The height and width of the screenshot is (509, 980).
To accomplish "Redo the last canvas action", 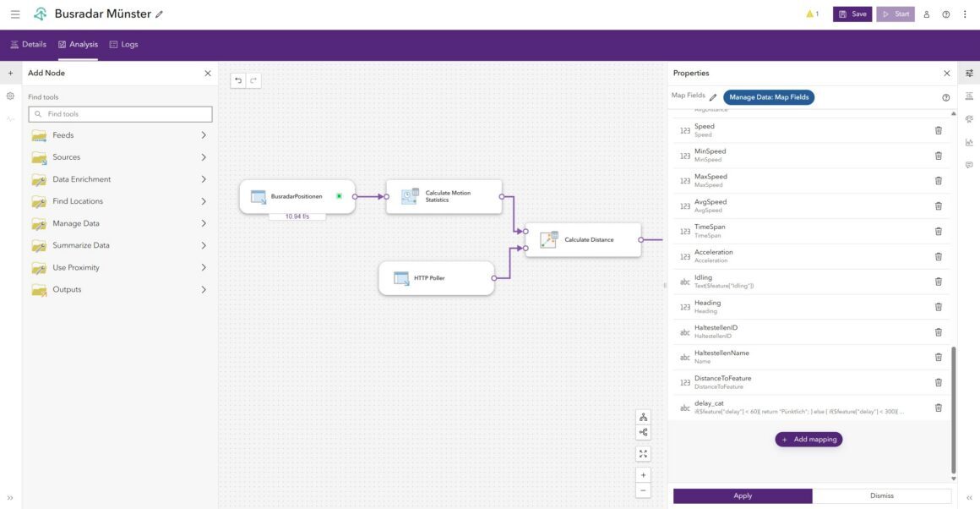I will click(253, 80).
